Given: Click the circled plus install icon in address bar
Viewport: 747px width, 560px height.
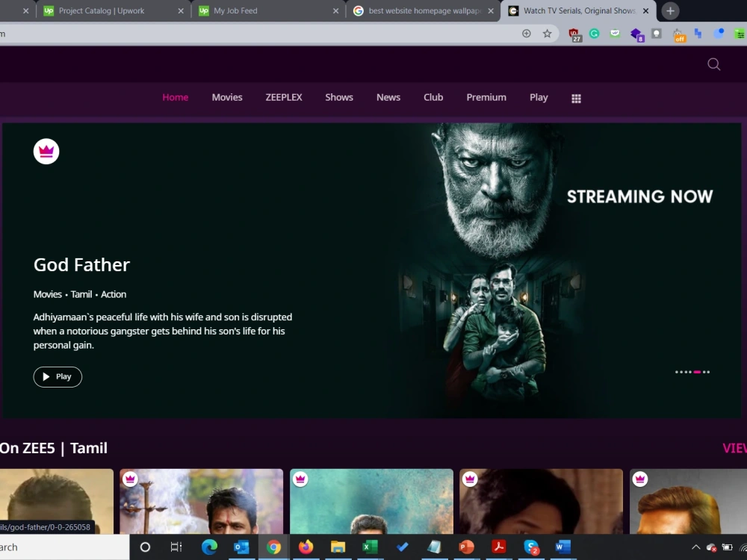Looking at the screenshot, I should [527, 34].
